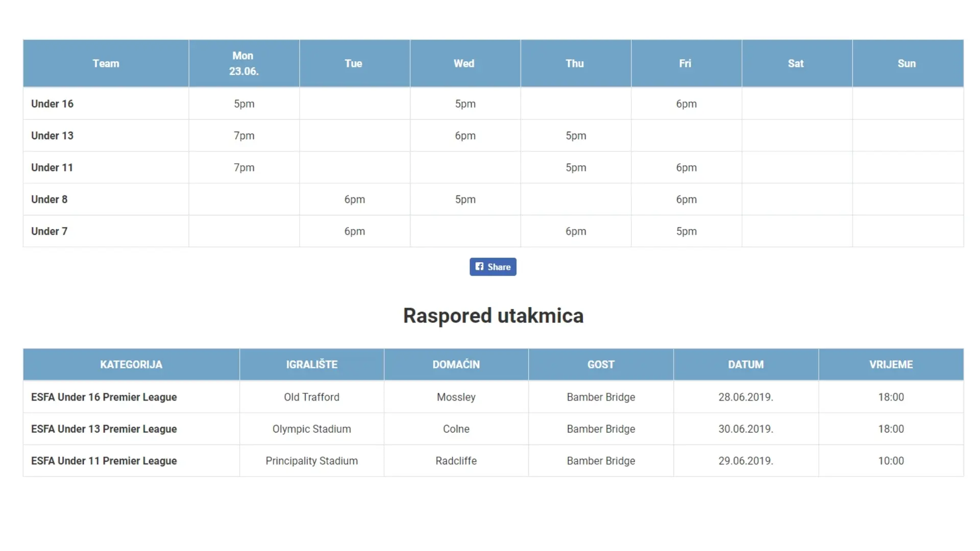Click the date 30.06.2019.

pos(746,429)
